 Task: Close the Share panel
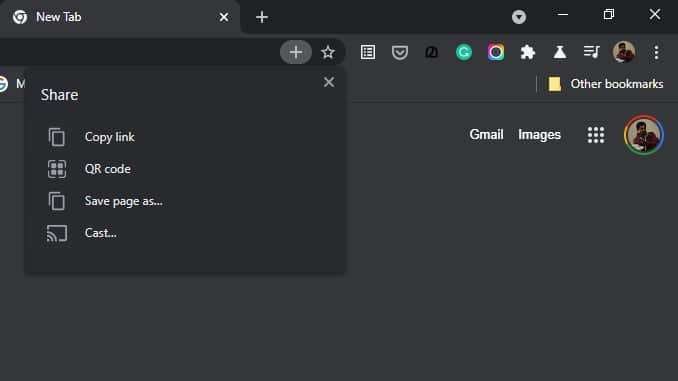coord(329,82)
